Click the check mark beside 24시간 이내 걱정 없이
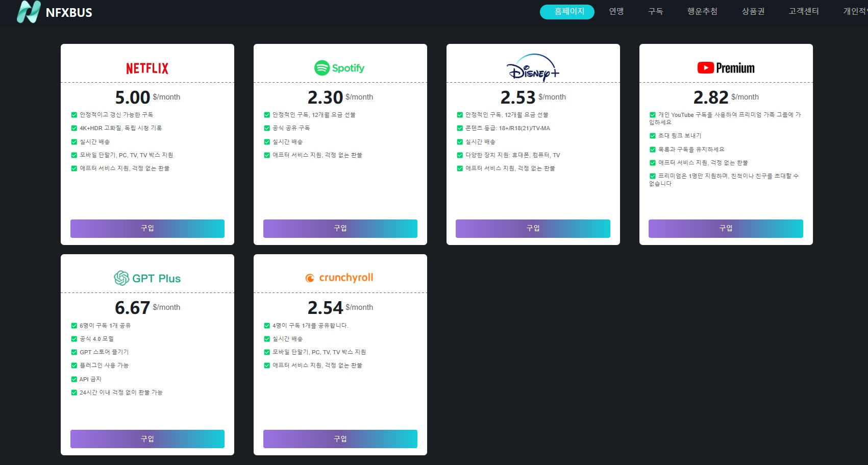Viewport: 868px width, 465px height. (74, 393)
